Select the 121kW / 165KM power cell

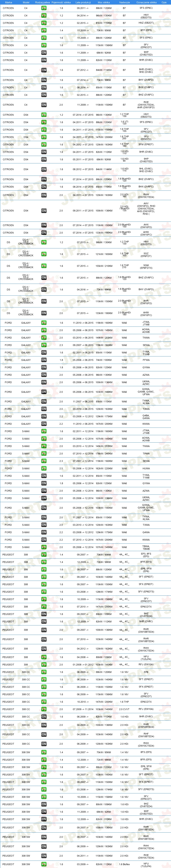point(104,254)
